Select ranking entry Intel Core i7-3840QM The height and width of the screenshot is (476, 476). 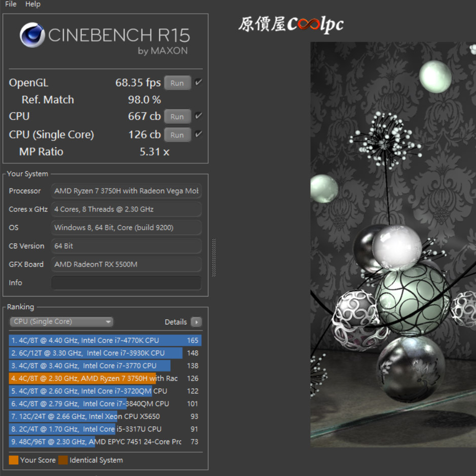click(x=105, y=404)
